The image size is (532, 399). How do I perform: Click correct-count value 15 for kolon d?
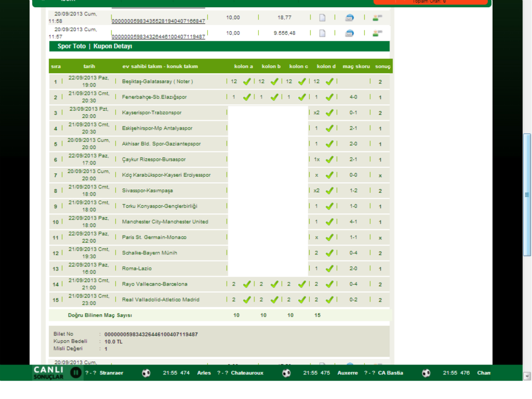point(317,315)
